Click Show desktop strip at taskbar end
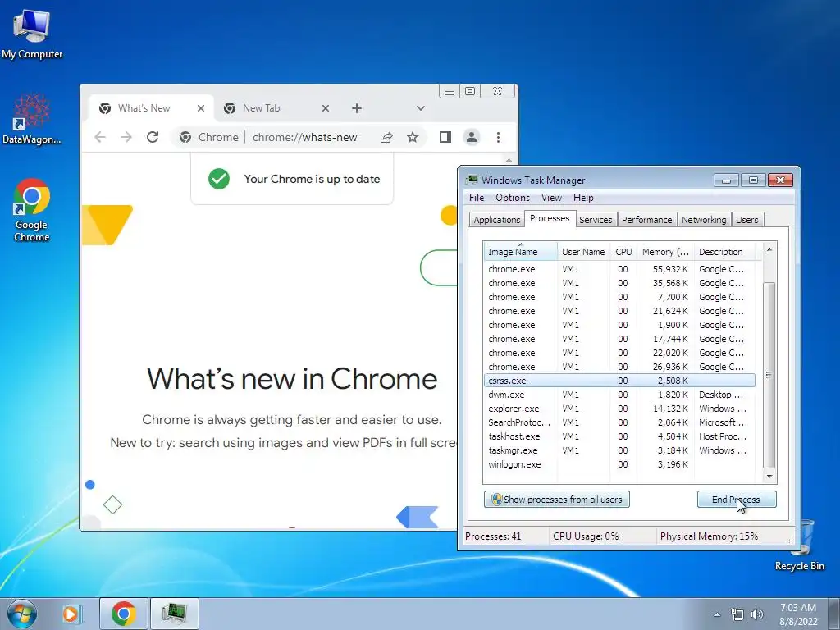This screenshot has width=840, height=630. click(834, 614)
